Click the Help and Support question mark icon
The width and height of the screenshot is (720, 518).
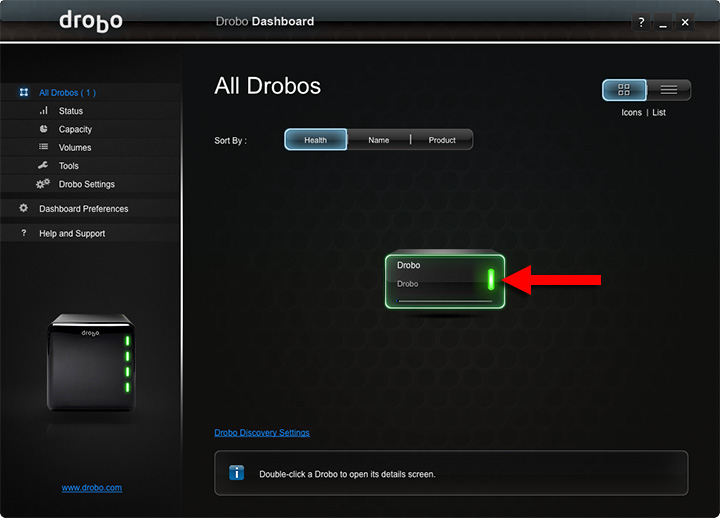click(x=24, y=233)
